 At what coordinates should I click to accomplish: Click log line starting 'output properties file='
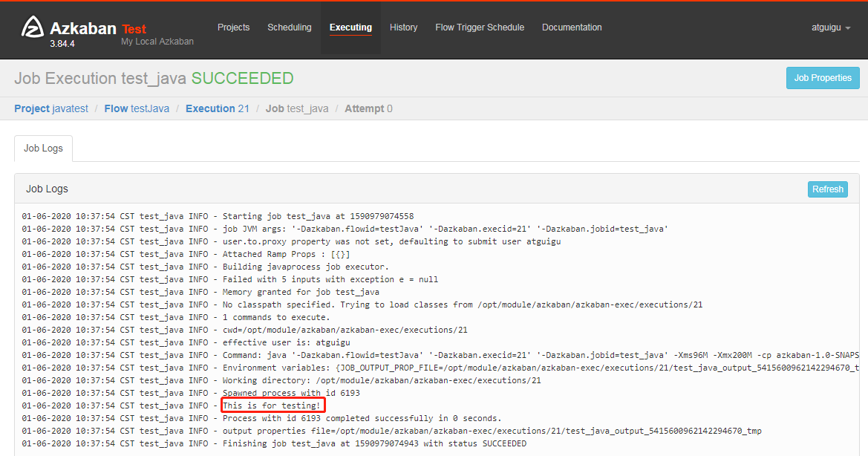coord(391,431)
